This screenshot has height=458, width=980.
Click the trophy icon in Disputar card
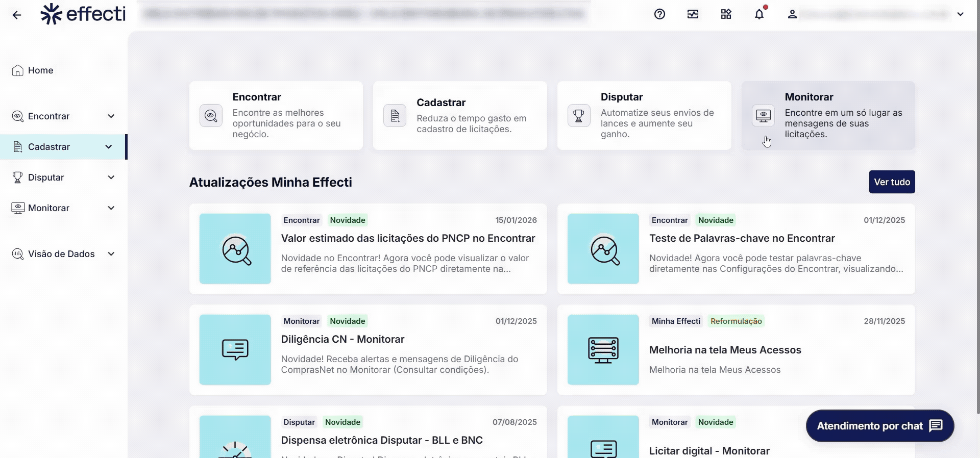579,116
